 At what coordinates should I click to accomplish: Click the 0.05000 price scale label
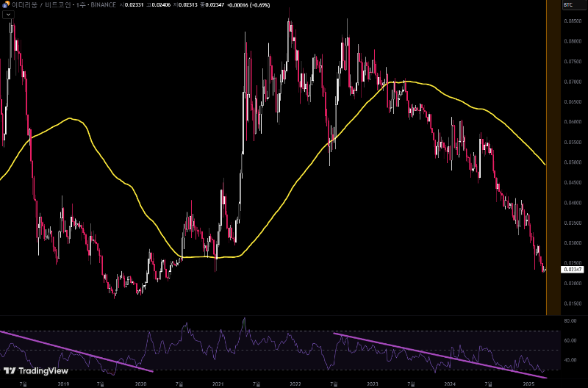[573, 162]
